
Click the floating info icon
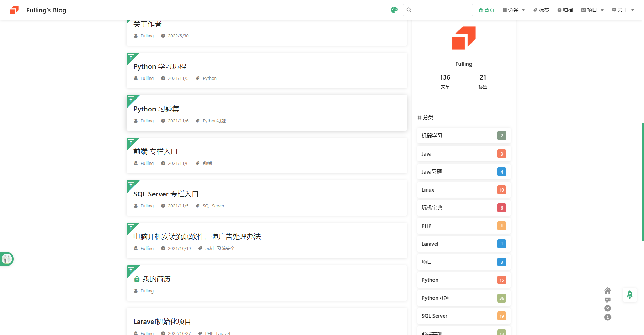click(608, 317)
